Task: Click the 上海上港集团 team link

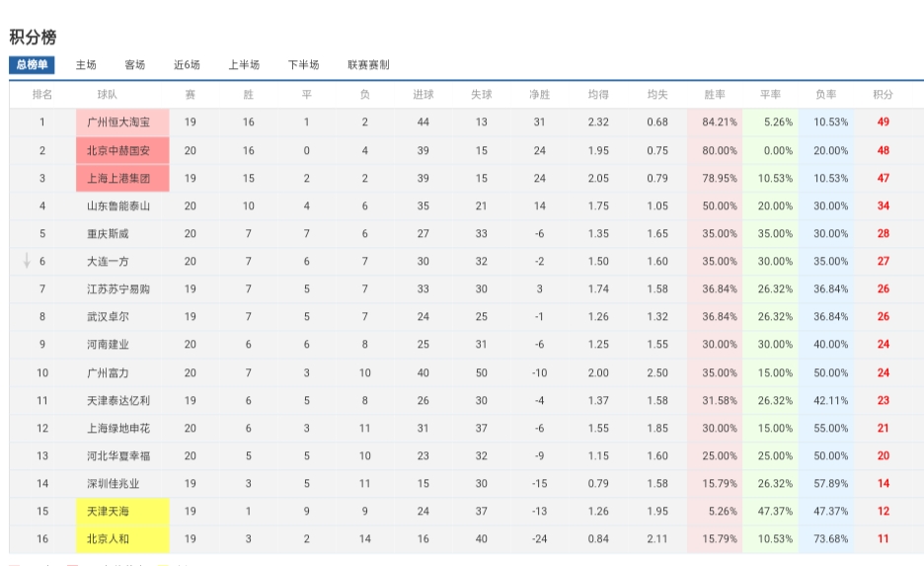Action: pos(118,178)
